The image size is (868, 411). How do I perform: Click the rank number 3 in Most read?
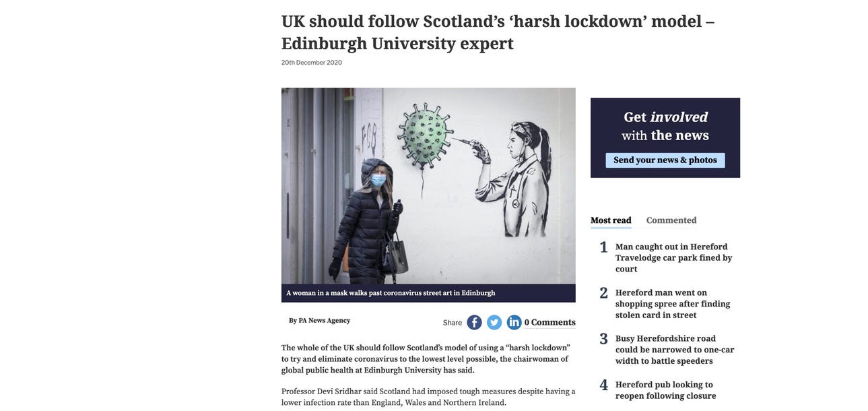604,339
